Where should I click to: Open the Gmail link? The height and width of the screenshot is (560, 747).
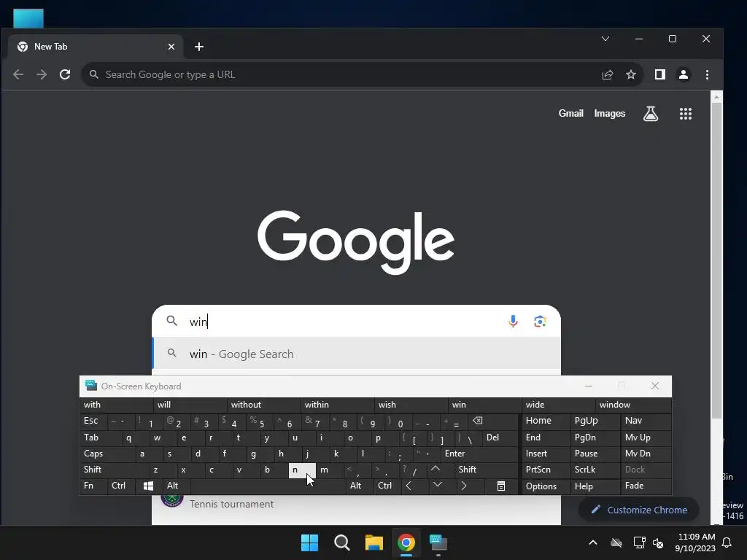pos(570,113)
